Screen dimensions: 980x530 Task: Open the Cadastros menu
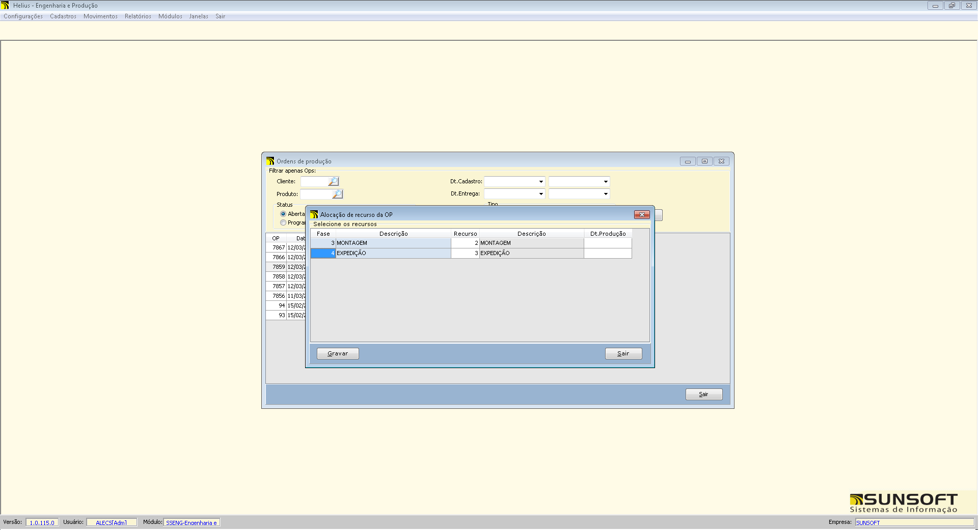[x=63, y=16]
